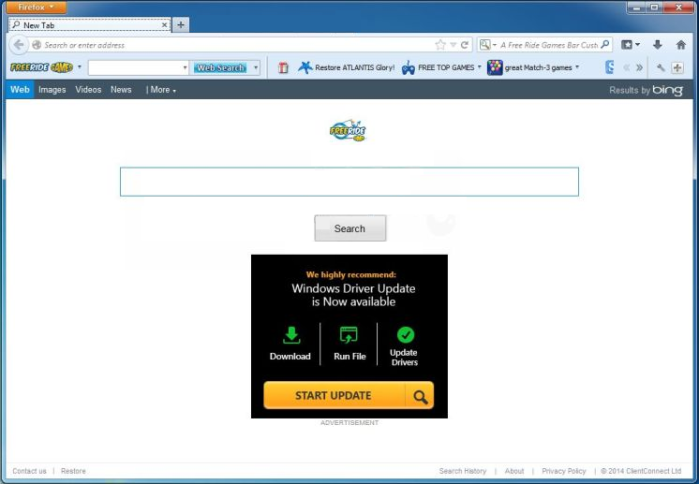The height and width of the screenshot is (484, 699).
Task: Click the browser back arrow button
Action: pyautogui.click(x=18, y=45)
